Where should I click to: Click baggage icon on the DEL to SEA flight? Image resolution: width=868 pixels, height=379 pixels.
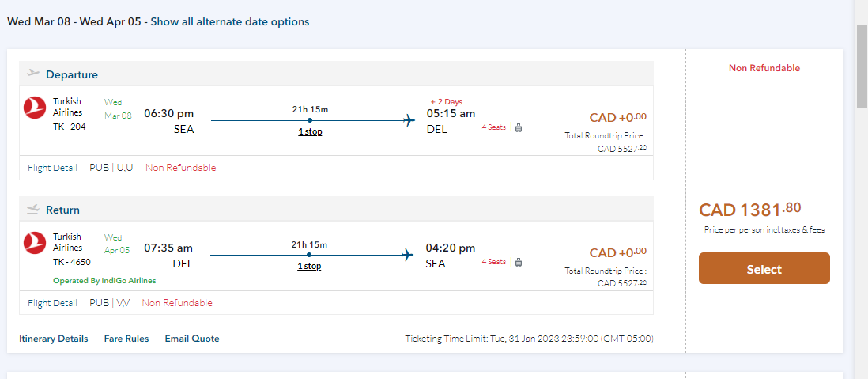[519, 262]
